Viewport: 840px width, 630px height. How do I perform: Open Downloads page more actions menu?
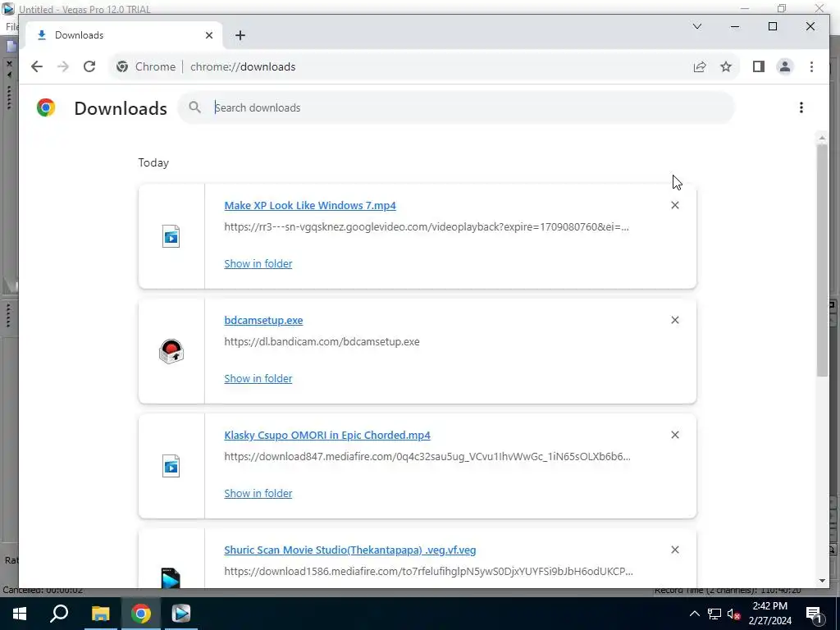(x=801, y=107)
